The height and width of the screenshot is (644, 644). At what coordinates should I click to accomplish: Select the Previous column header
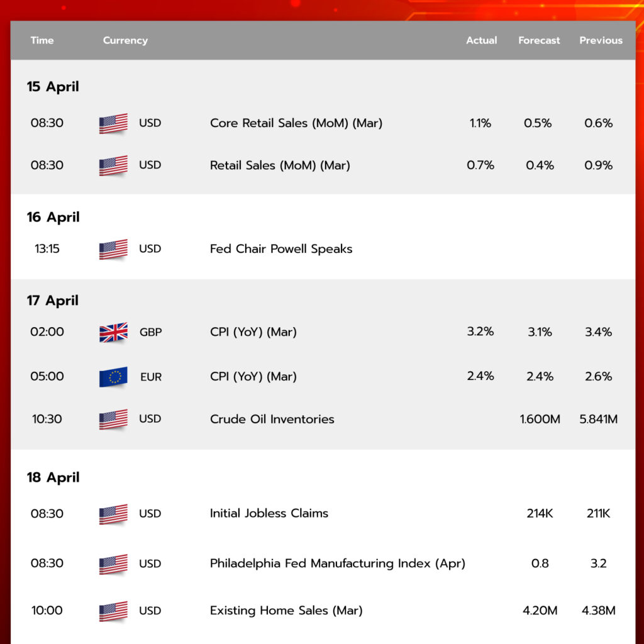(601, 40)
